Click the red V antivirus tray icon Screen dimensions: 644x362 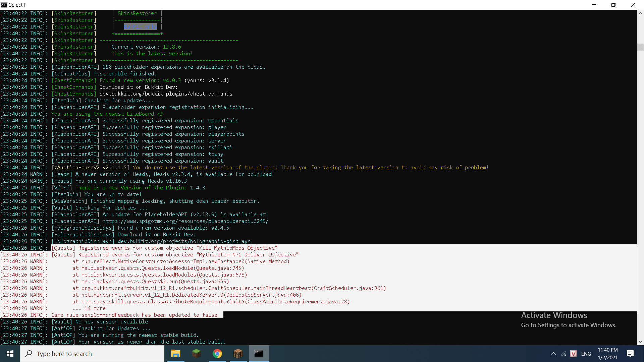pos(574,354)
